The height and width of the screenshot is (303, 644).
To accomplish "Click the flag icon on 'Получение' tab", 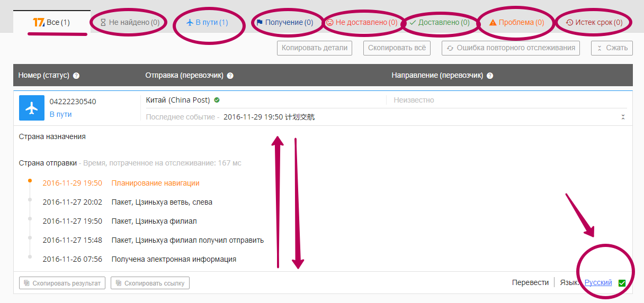I will (260, 23).
